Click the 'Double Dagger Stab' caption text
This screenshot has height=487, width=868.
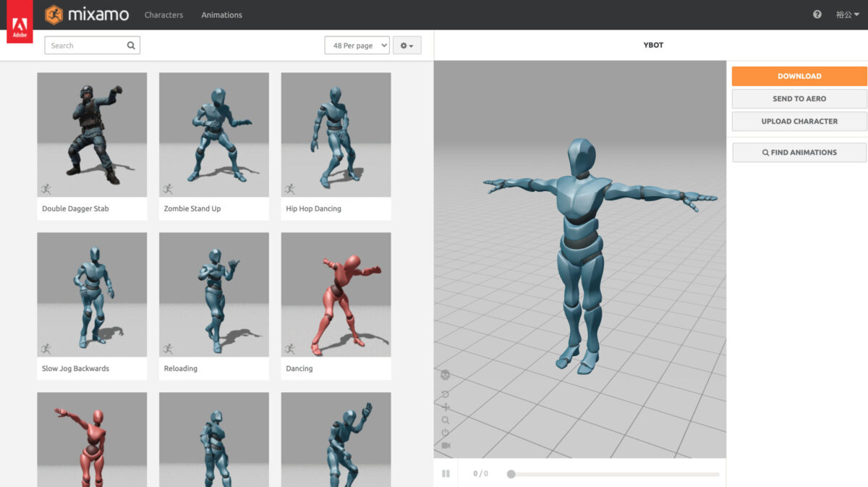click(x=75, y=209)
